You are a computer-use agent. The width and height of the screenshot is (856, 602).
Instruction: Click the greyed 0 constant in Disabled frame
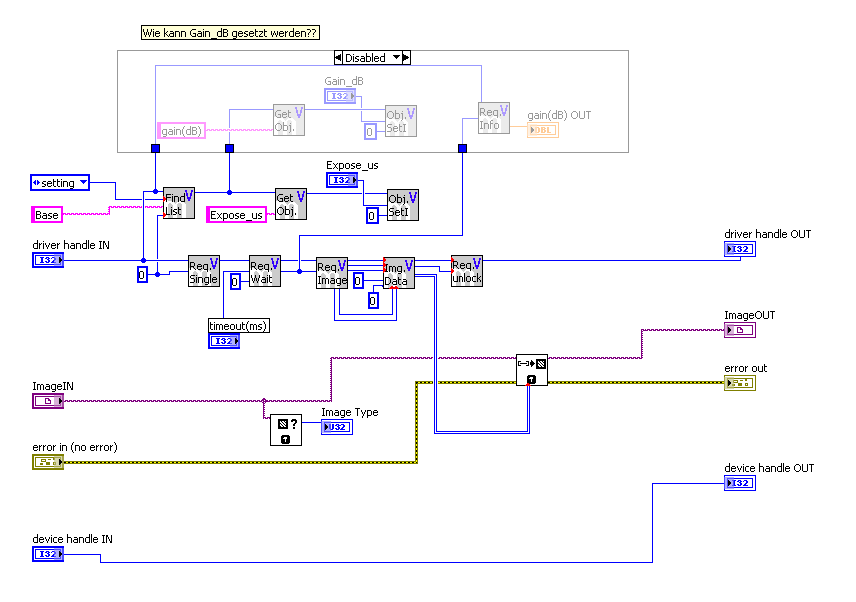tap(370, 132)
